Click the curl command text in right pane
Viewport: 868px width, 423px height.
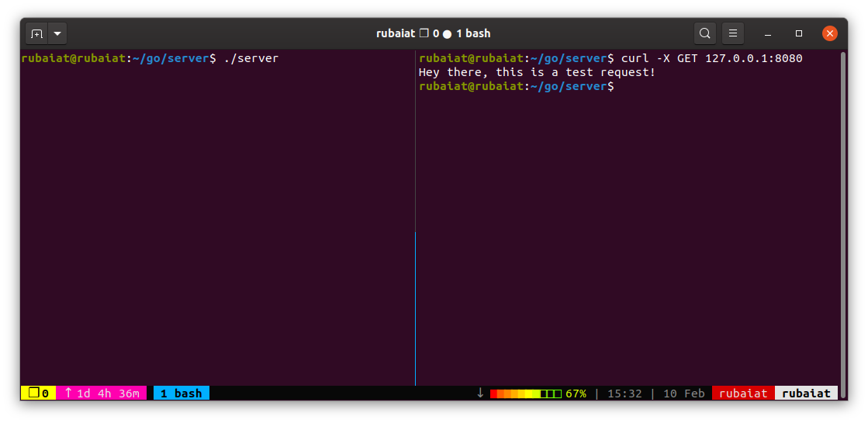pos(711,58)
